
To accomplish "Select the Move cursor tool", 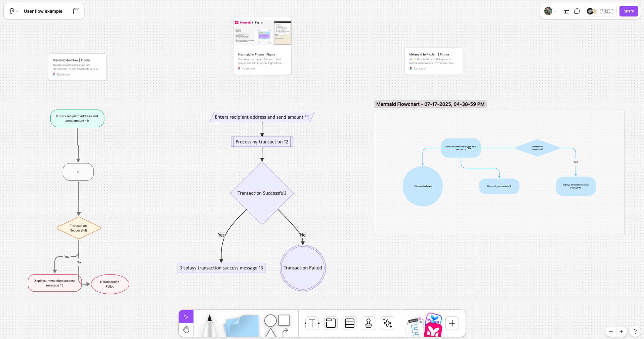I will click(x=186, y=317).
